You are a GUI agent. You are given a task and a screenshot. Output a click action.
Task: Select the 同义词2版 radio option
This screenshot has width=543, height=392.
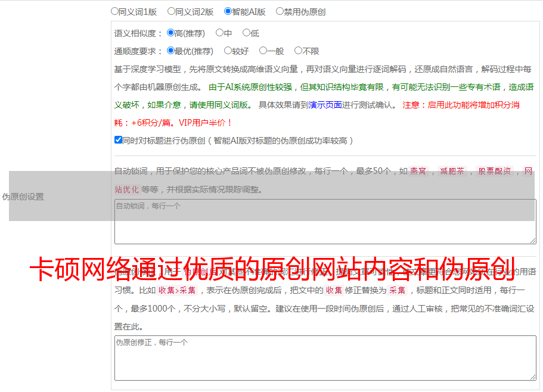click(171, 11)
